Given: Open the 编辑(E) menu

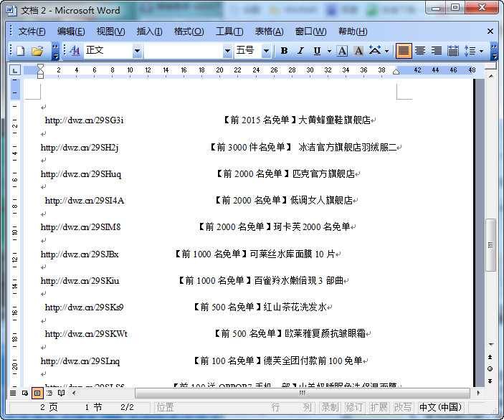Looking at the screenshot, I should click(x=71, y=32).
